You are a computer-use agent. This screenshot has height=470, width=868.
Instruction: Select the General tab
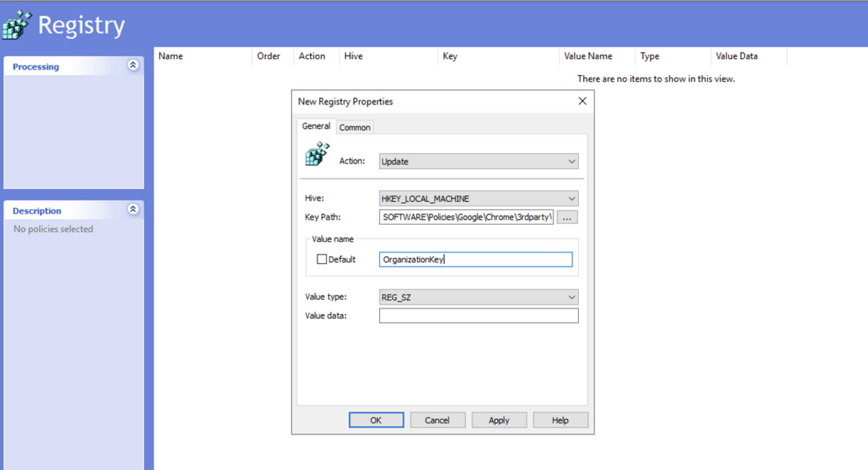[316, 126]
